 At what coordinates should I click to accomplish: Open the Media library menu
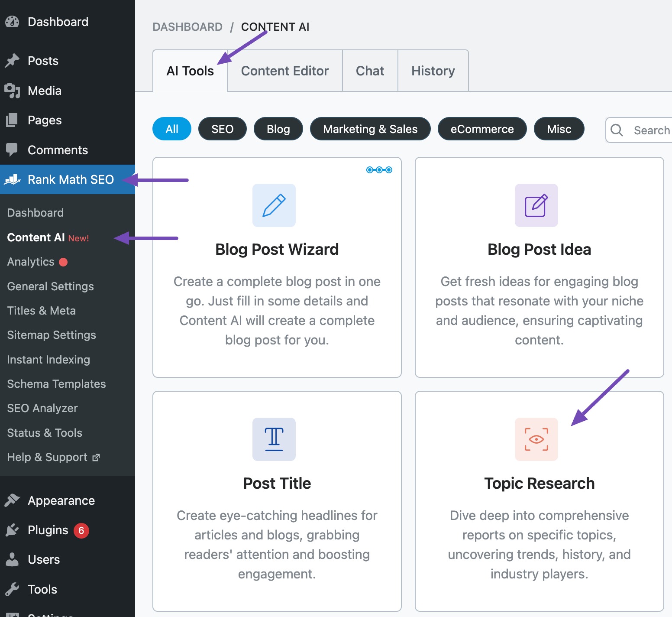tap(44, 91)
